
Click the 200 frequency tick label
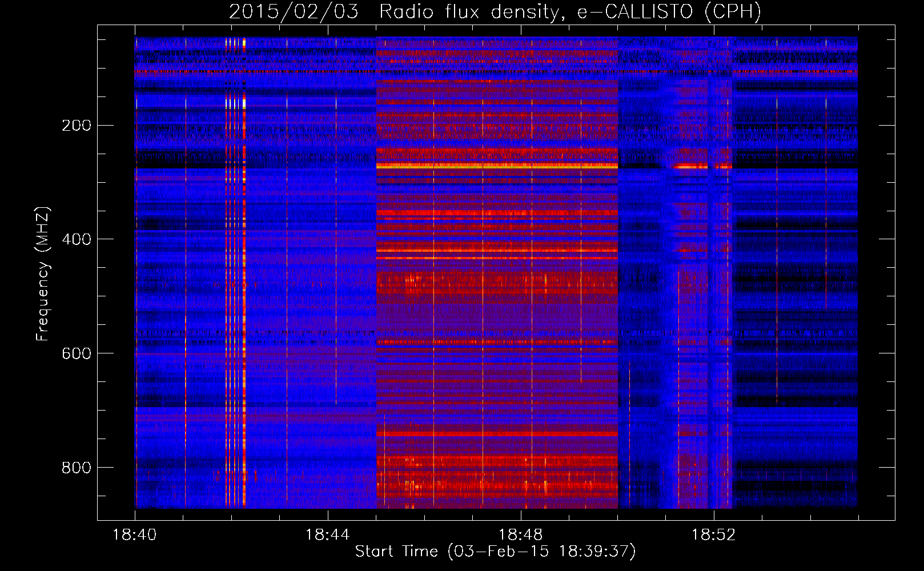(x=77, y=126)
